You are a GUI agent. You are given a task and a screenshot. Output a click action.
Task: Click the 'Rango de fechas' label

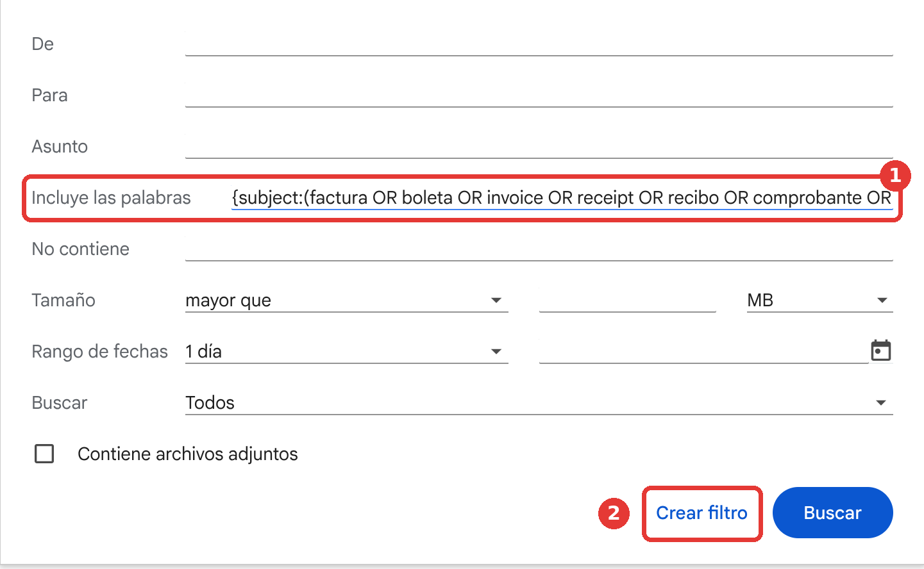[x=99, y=351]
